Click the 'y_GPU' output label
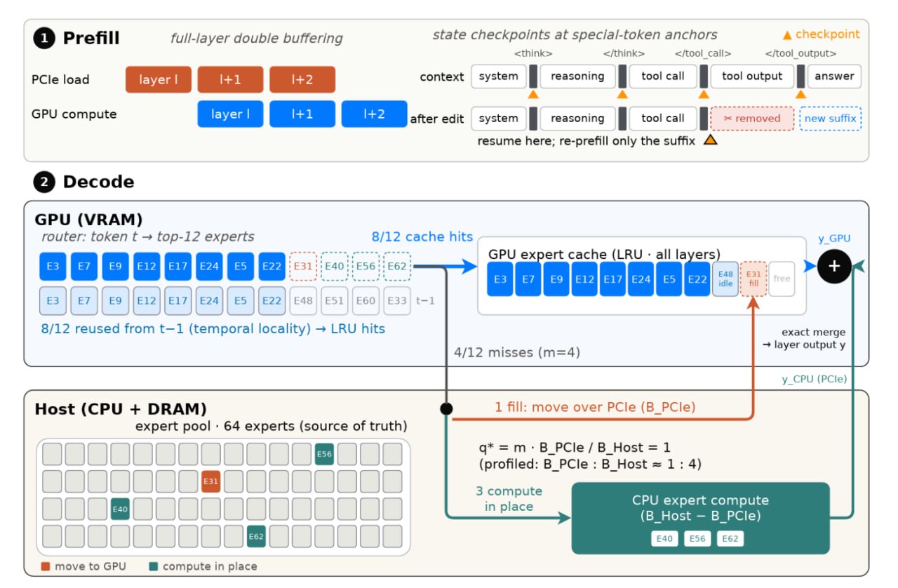 [x=834, y=239]
